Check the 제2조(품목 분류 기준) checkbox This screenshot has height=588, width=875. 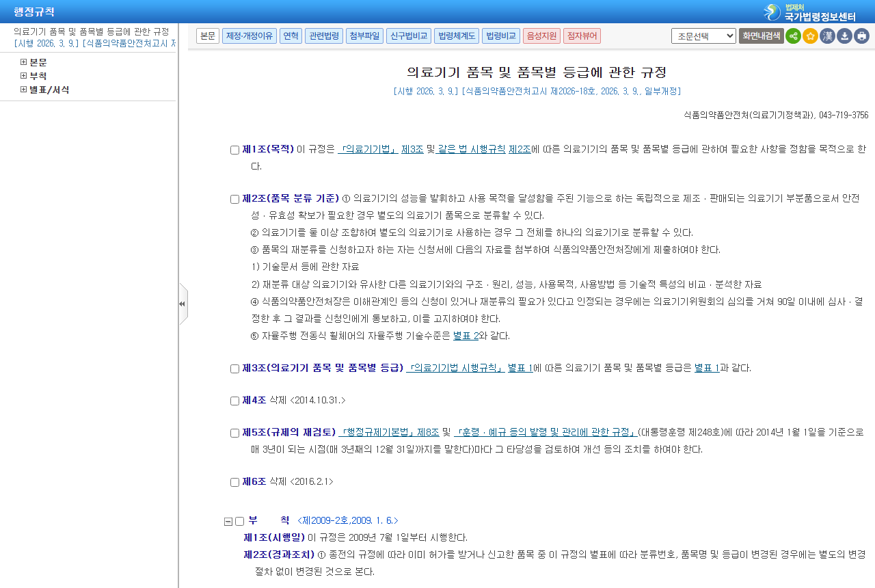[234, 200]
